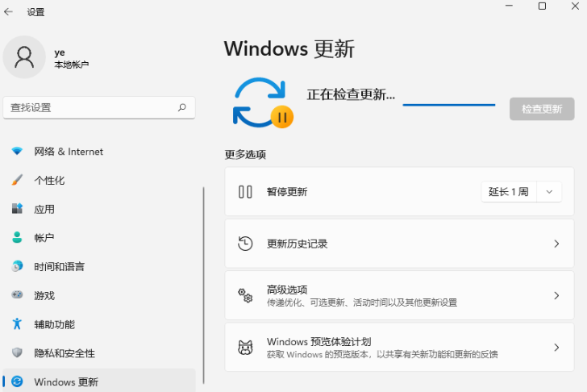The width and height of the screenshot is (587, 392).
Task: Open 时间和语言 settings page
Action: coord(99,266)
